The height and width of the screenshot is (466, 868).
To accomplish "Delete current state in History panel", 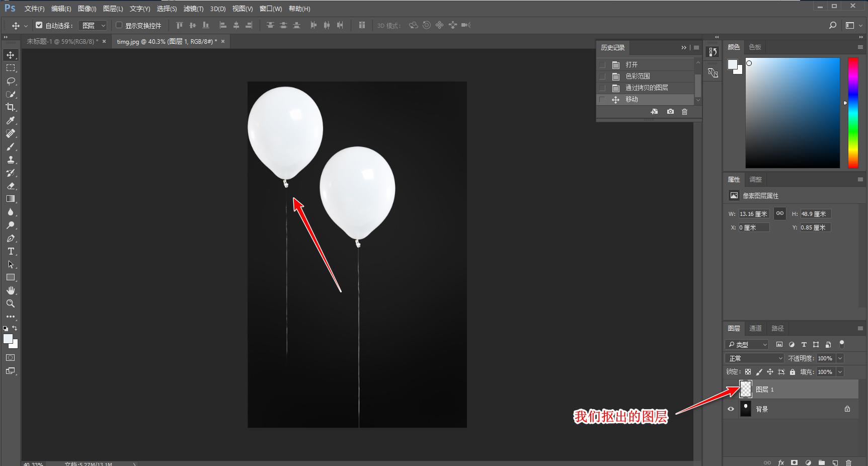I will 684,112.
